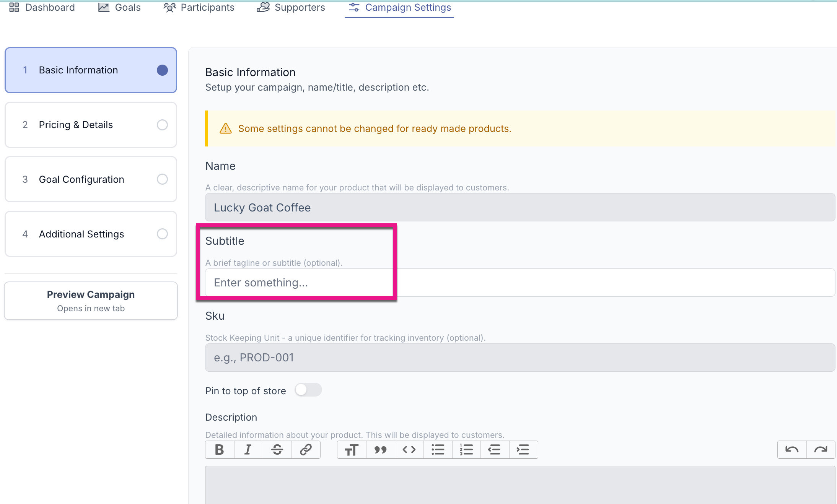Image resolution: width=837 pixels, height=504 pixels.
Task: Click the Subtitle input field
Action: pyautogui.click(x=519, y=283)
